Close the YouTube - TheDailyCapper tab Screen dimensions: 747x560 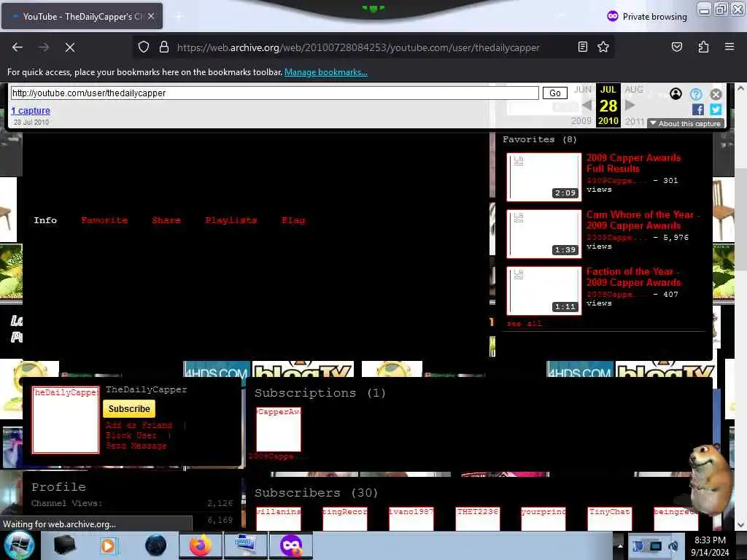point(150,16)
